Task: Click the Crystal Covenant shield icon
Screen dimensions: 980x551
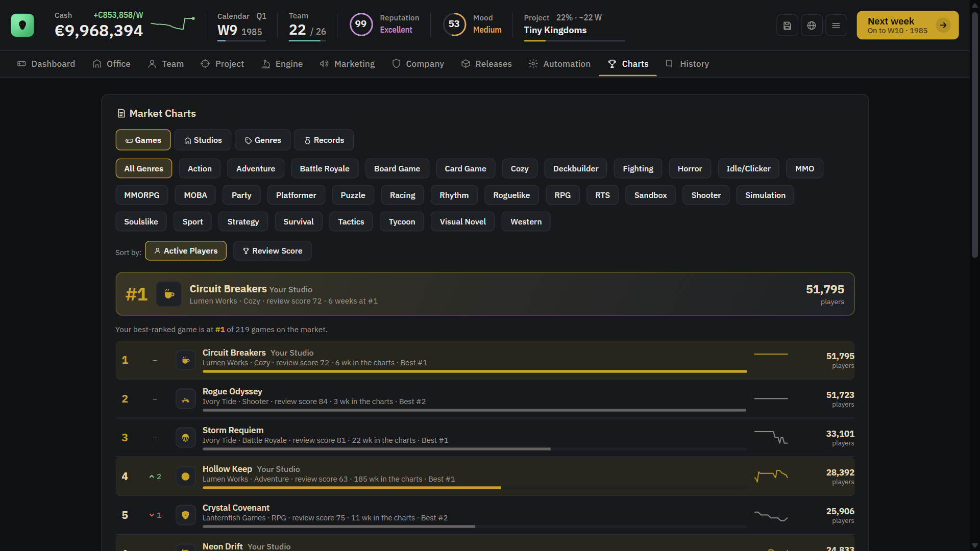Action: 186,515
